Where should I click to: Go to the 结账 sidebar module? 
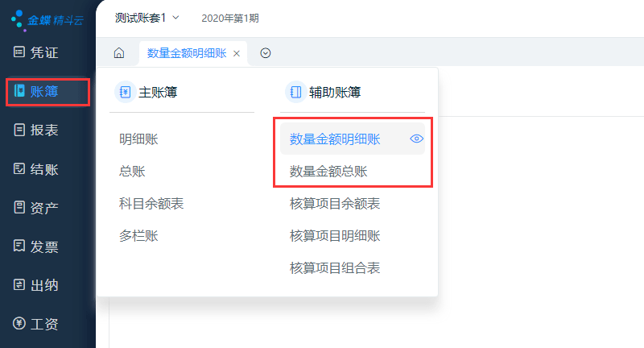click(x=36, y=169)
